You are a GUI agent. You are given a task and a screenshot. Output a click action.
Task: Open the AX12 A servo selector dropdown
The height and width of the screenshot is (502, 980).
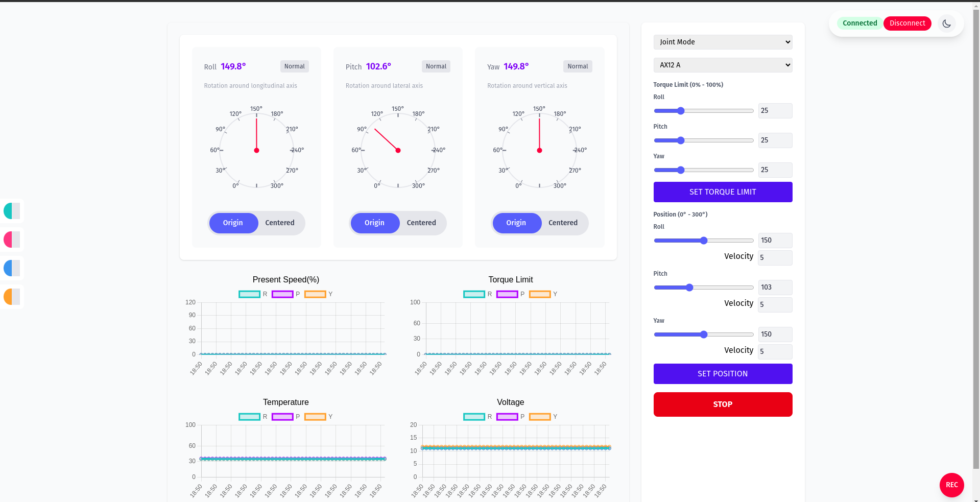pyautogui.click(x=722, y=65)
